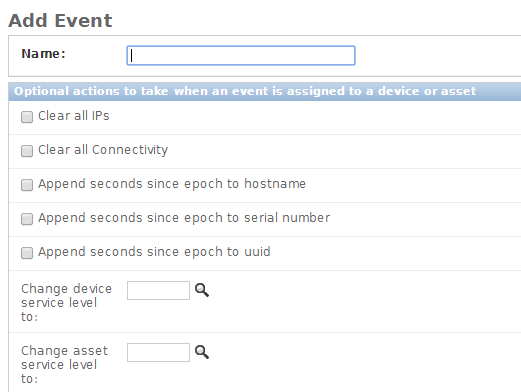
Task: Click the 'Clear all IPs' label text
Action: 74,116
